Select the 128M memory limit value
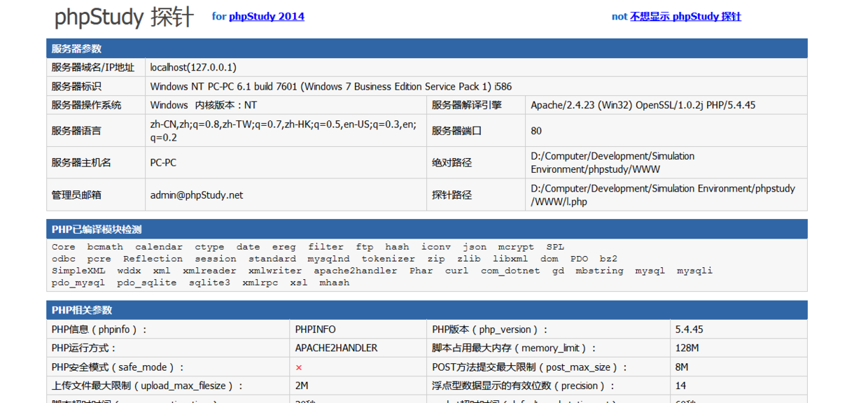The height and width of the screenshot is (403, 868). click(687, 348)
